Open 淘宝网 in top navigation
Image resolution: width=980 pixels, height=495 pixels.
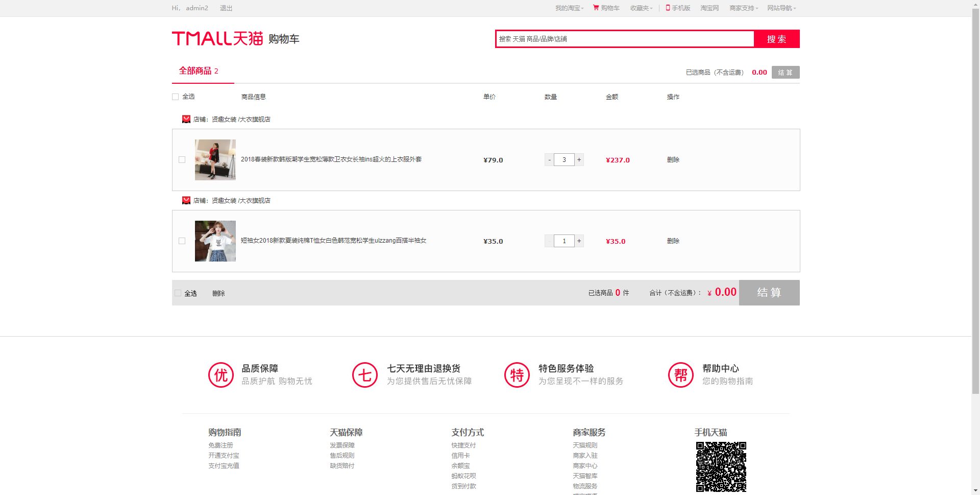(709, 8)
